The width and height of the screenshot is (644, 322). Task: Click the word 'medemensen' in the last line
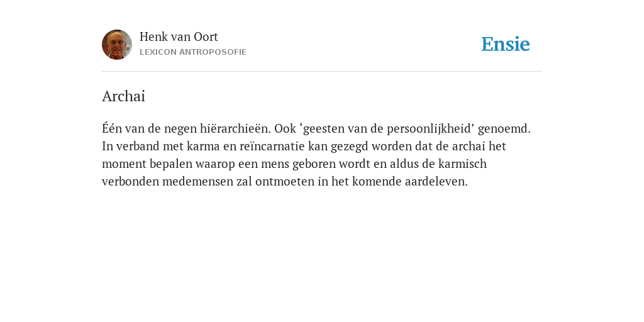click(197, 182)
